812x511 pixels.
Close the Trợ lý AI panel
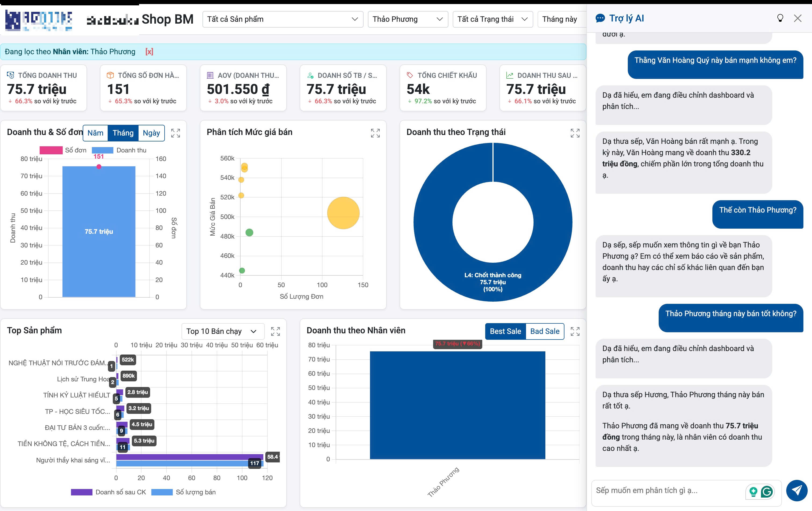[798, 18]
